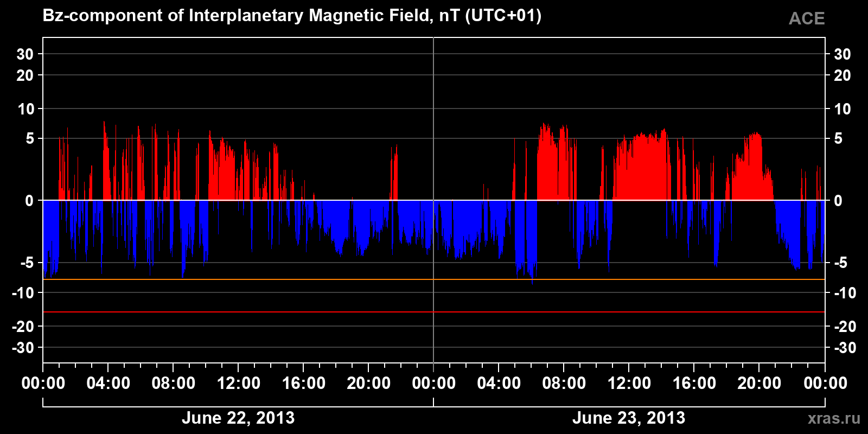Select the '12:00' time label for June 22
Image resolution: width=868 pixels, height=434 pixels.
(239, 384)
